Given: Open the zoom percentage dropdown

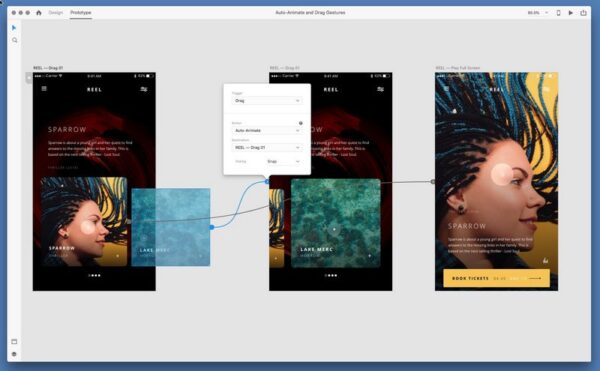Looking at the screenshot, I should pyautogui.click(x=538, y=13).
